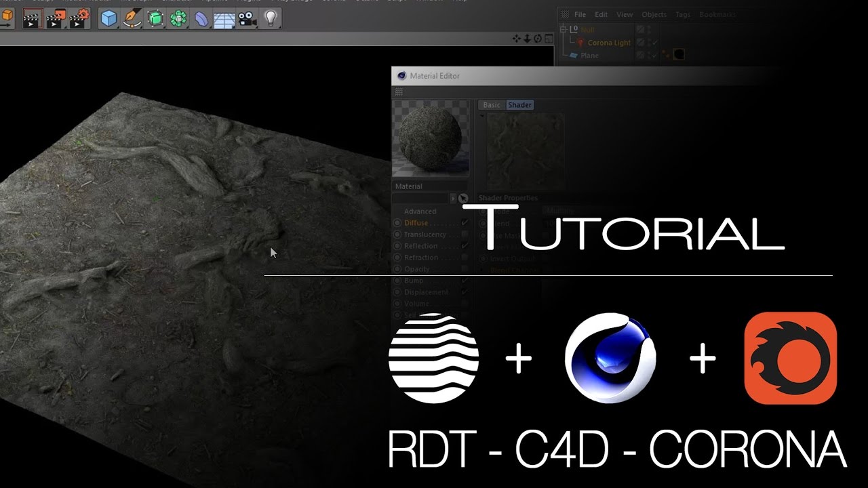The image size is (868, 488).
Task: Click shader texture preview image
Action: pos(526,150)
